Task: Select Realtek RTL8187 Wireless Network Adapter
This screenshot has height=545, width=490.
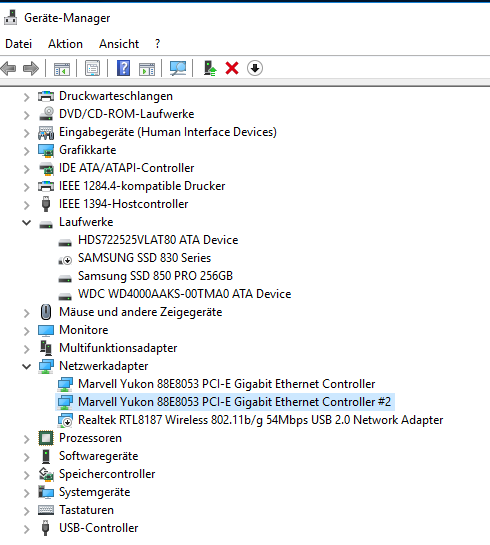Action: pyautogui.click(x=261, y=420)
